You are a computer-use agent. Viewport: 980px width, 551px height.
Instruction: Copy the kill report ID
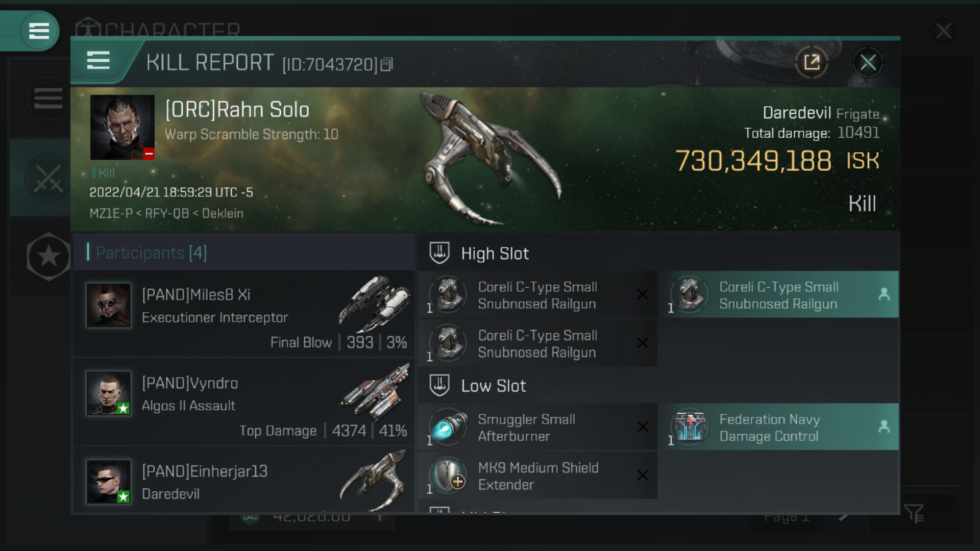point(387,64)
